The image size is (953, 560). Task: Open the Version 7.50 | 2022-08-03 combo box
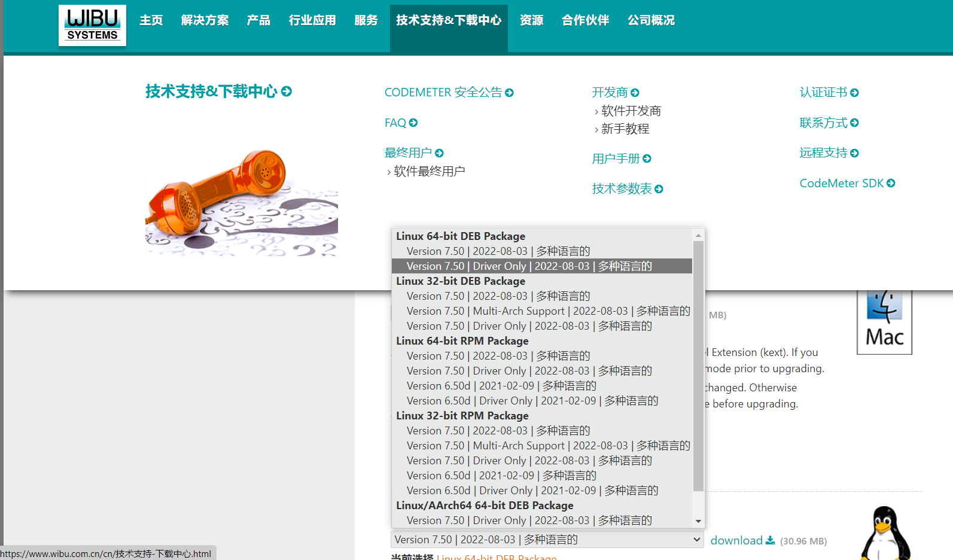tap(547, 540)
